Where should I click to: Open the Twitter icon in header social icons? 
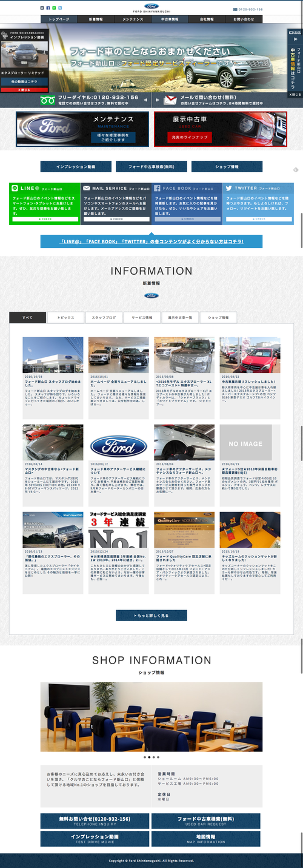[60, 8]
